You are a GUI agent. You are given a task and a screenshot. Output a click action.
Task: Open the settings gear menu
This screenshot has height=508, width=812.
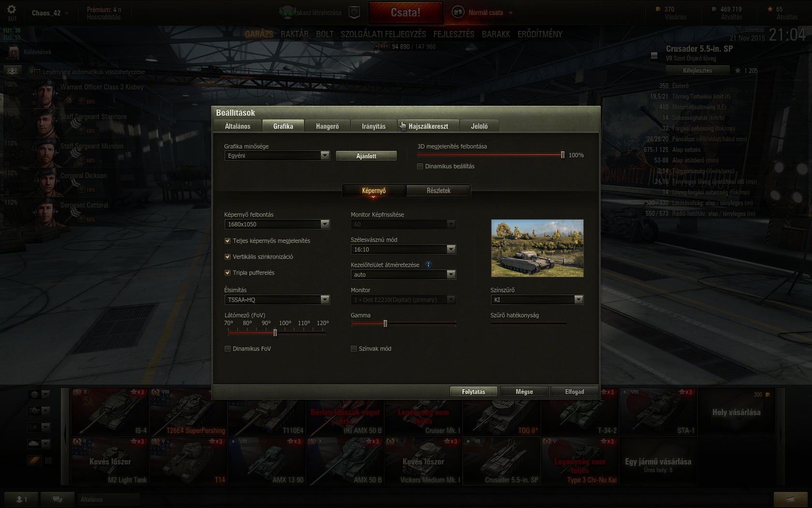(12, 9)
